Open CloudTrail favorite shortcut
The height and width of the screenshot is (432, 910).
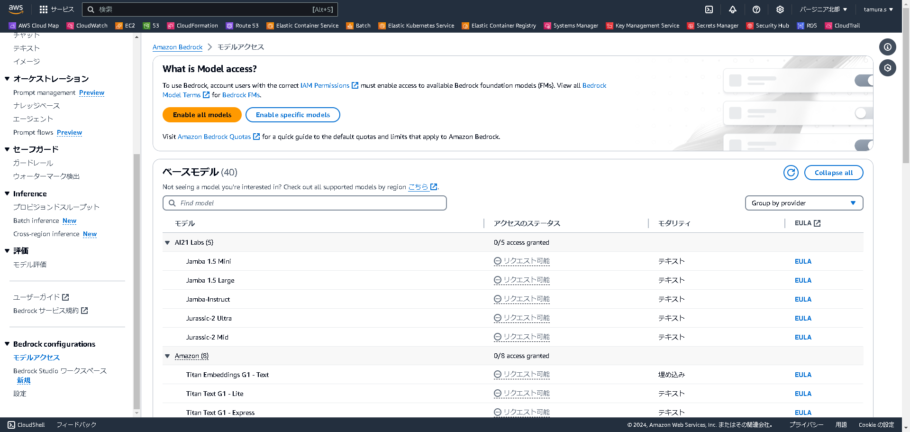pos(842,26)
